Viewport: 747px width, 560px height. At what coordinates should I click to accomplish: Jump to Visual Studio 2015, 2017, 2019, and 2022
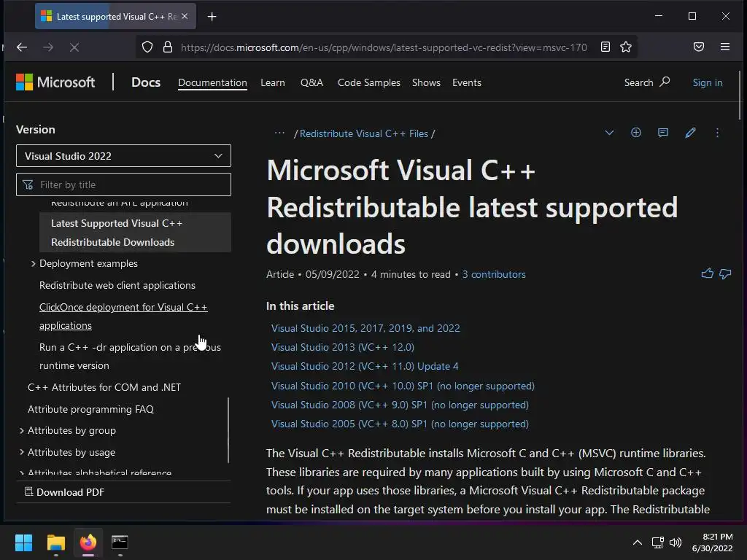coord(365,328)
